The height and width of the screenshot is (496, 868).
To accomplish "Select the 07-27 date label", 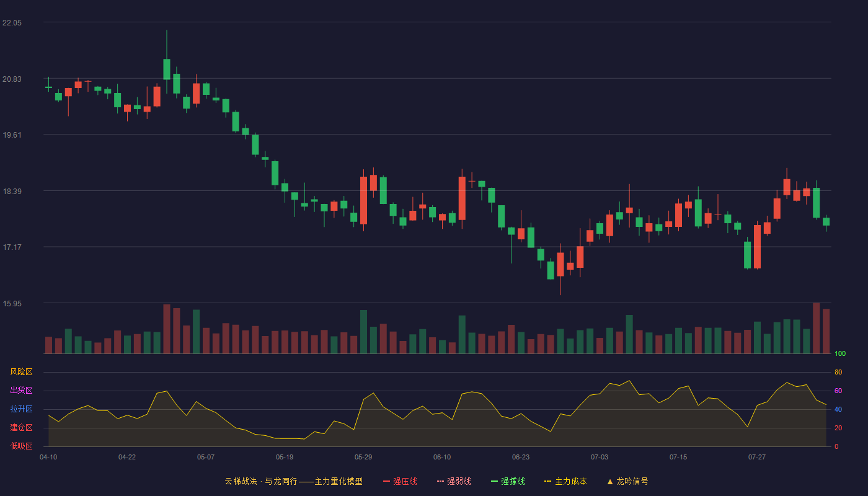I will pyautogui.click(x=757, y=457).
